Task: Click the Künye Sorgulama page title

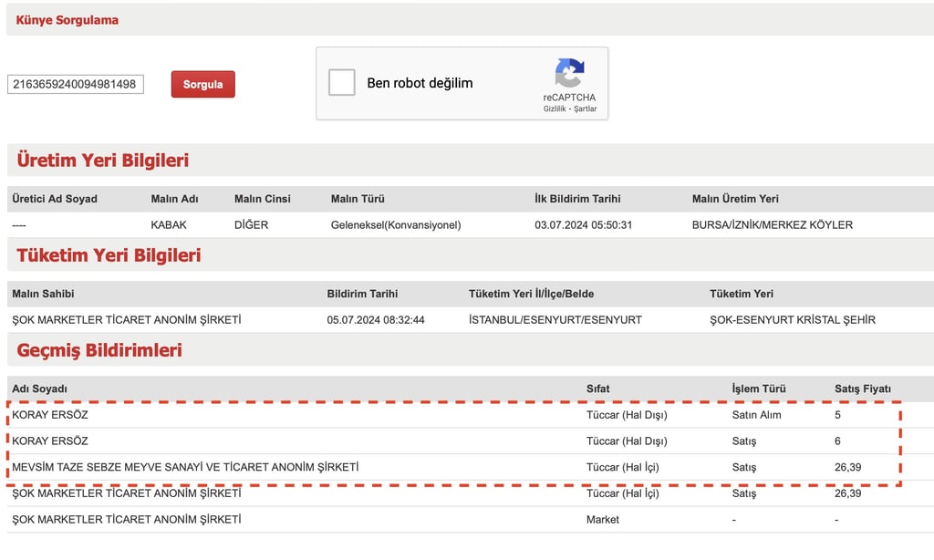Action: tap(67, 20)
